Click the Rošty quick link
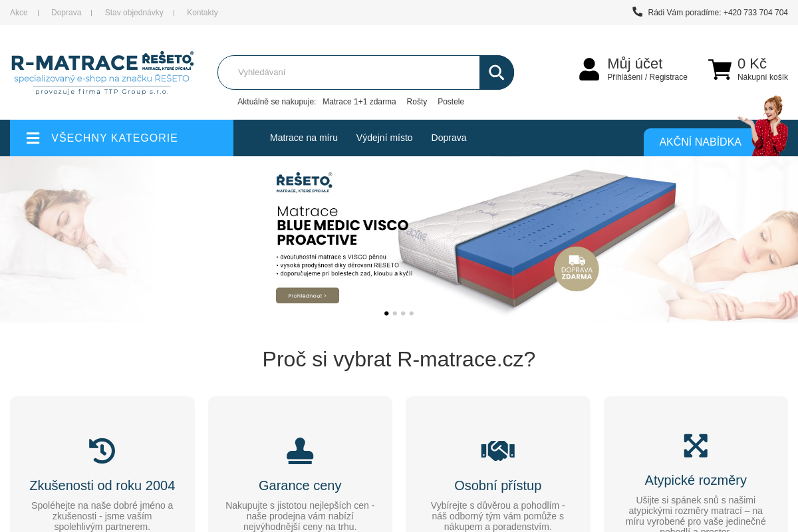Image resolution: width=798 pixels, height=532 pixels. click(x=417, y=102)
